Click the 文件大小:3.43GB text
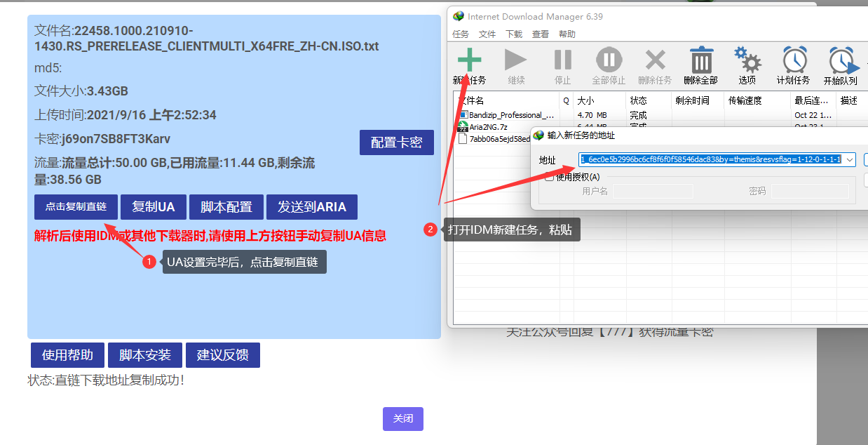Viewport: 868px width, 445px height. [81, 91]
